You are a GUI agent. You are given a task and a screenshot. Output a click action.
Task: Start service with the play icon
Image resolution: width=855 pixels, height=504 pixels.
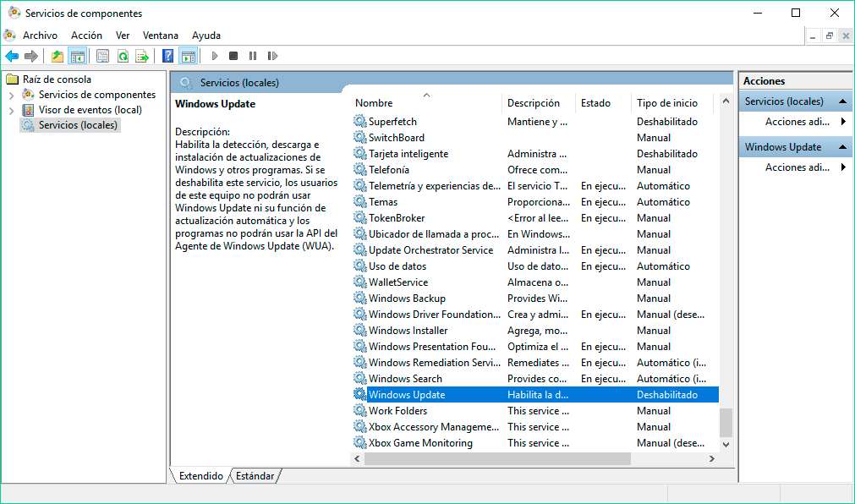[215, 56]
